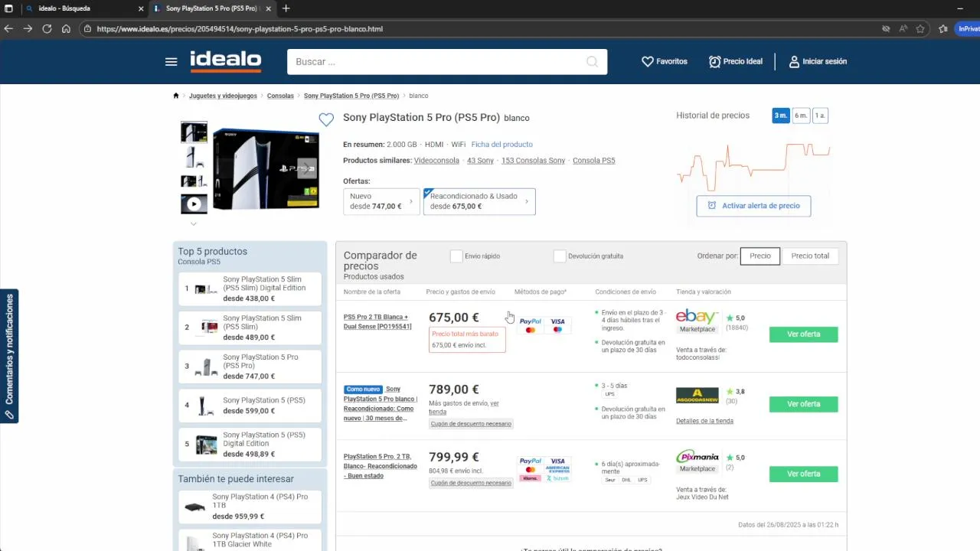Click the search magnifier icon in search bar
This screenshot has width=980, height=551.
(592, 62)
